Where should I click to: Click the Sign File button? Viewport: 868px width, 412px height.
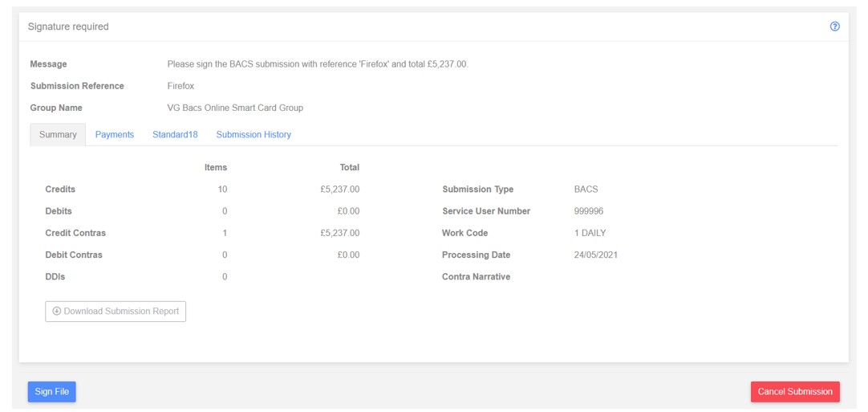click(52, 391)
